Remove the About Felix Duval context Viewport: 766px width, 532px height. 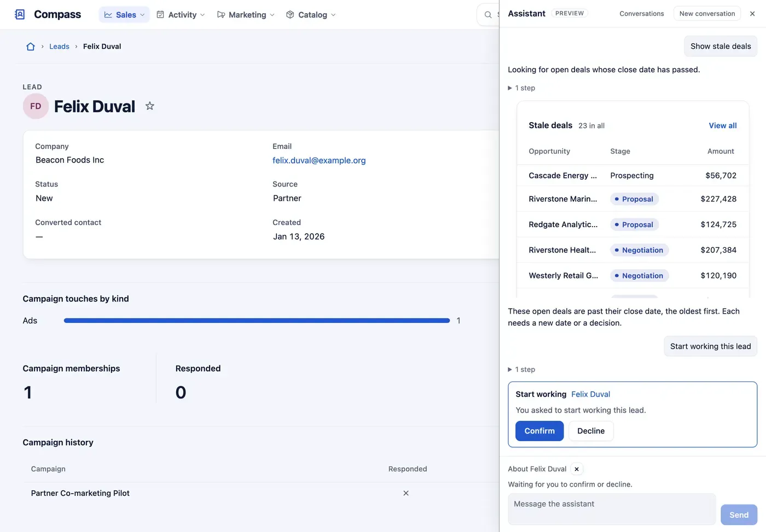click(577, 469)
